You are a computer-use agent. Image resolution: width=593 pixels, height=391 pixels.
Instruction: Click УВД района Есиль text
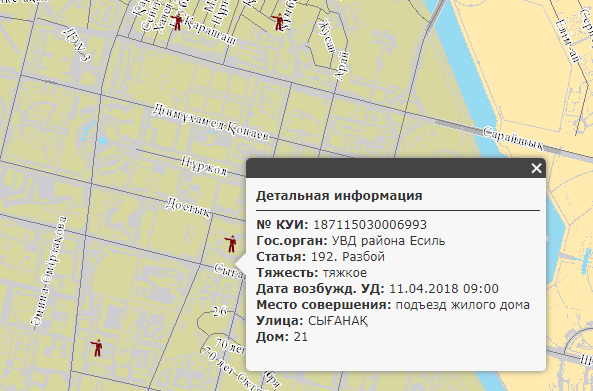(388, 241)
